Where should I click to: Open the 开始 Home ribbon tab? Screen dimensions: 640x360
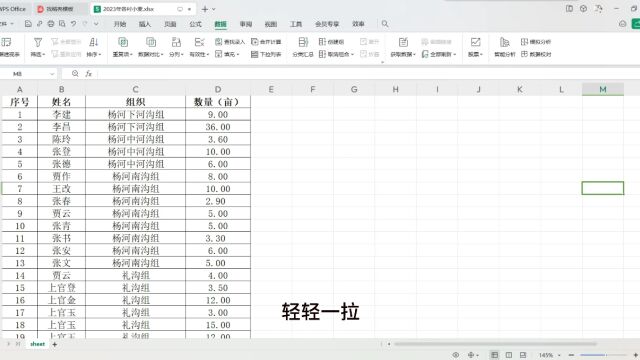tap(120, 24)
